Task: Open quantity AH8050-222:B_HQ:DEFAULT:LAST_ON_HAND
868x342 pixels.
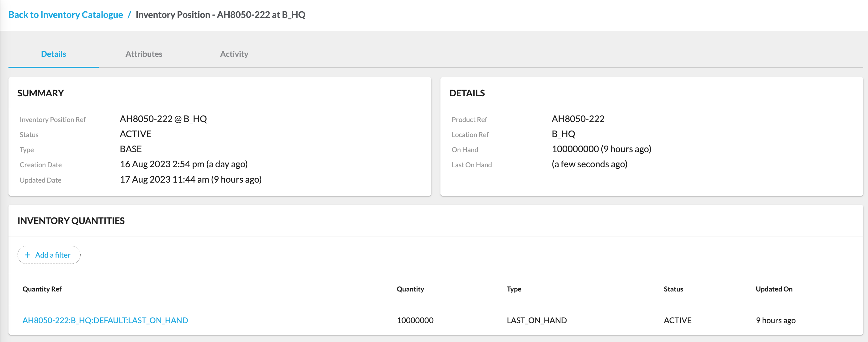Action: tap(105, 320)
